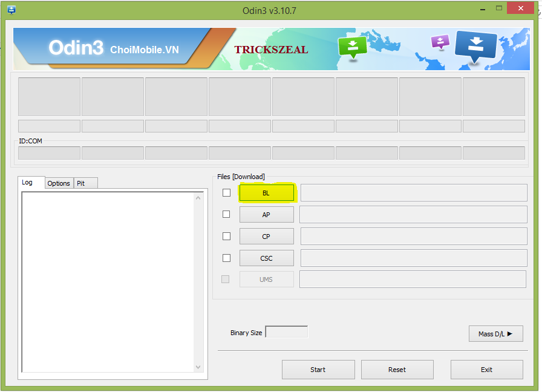The image size is (542, 392).
Task: Click the BL file button
Action: (x=267, y=193)
